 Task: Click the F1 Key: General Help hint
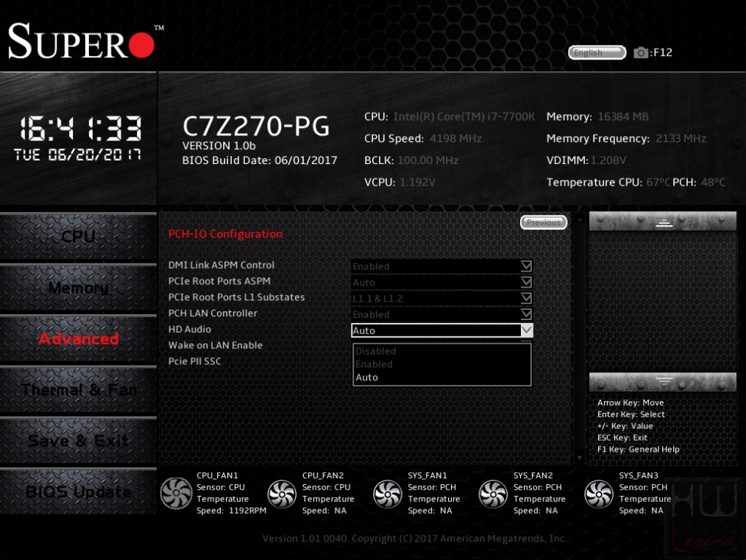click(638, 449)
